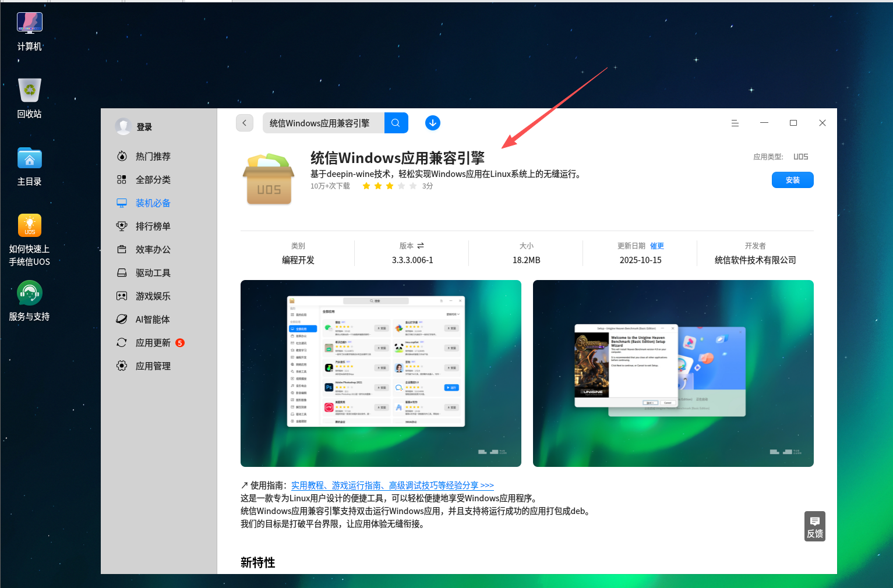
Task: Click the search magnifier icon
Action: click(x=396, y=123)
